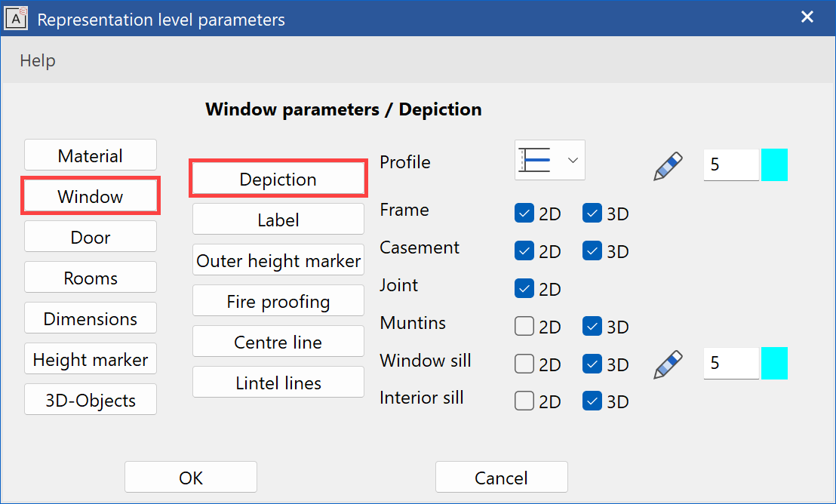Click the Casement label text

coord(420,247)
